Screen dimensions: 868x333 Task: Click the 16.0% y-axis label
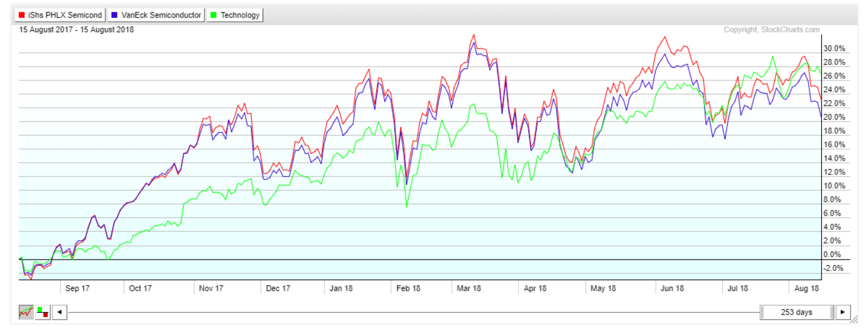(834, 145)
